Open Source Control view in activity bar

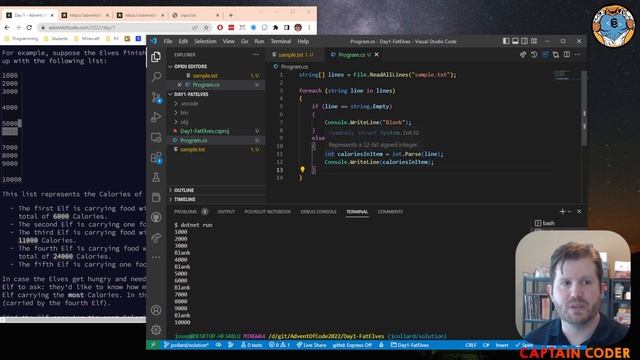(x=156, y=97)
